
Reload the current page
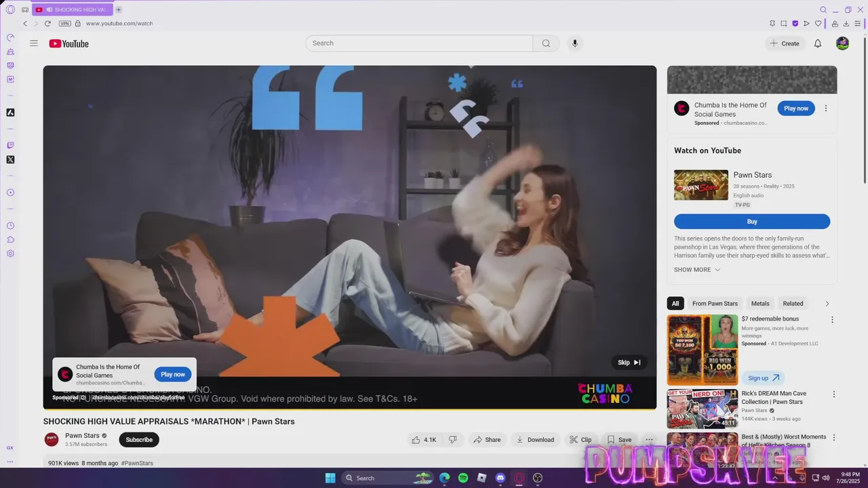point(47,23)
